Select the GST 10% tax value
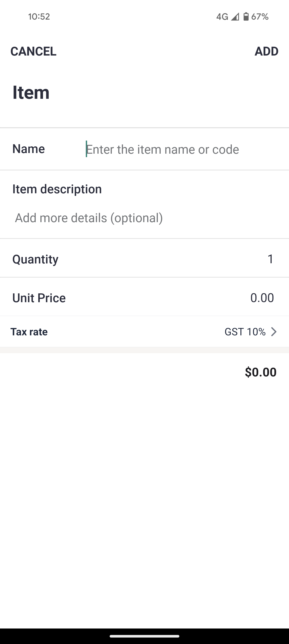This screenshot has height=644, width=289. point(245,332)
